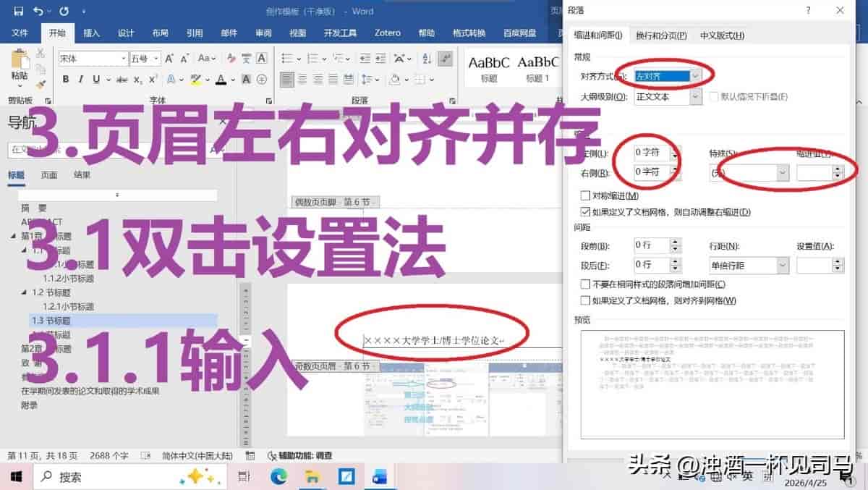This screenshot has height=490, width=868.
Task: Pick the Format Painter brush
Action: click(41, 84)
